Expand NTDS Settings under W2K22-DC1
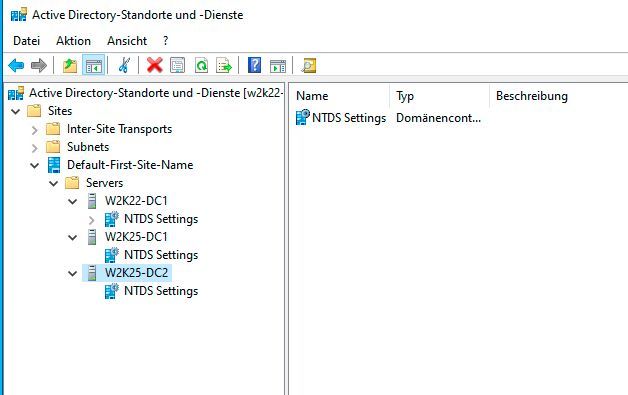The image size is (628, 395). click(92, 220)
